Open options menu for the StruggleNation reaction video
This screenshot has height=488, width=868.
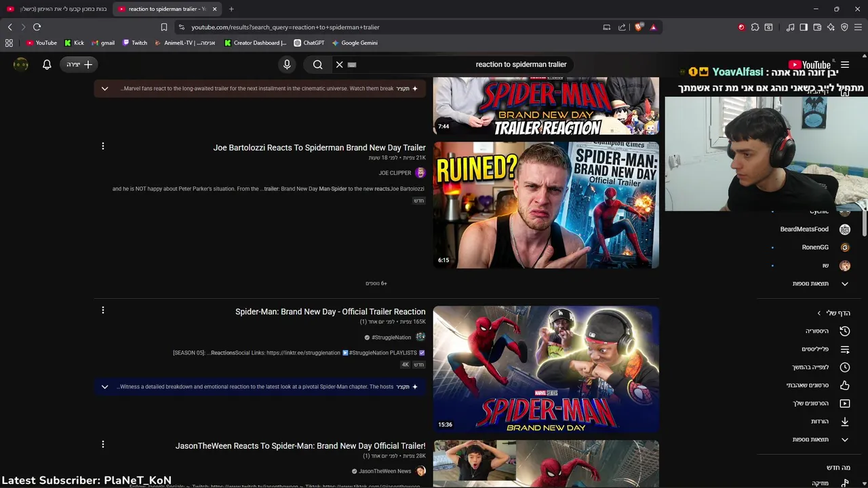point(103,310)
